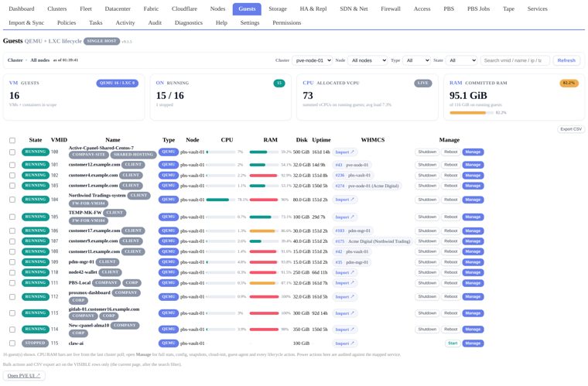588x386 pixels.
Task: Click the VMID column header
Action: tap(59, 140)
